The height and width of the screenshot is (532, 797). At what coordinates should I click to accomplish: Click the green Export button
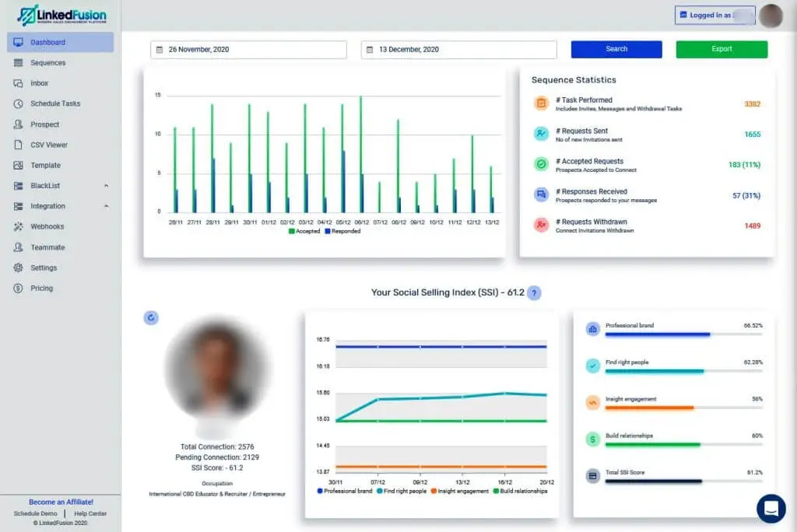point(722,49)
